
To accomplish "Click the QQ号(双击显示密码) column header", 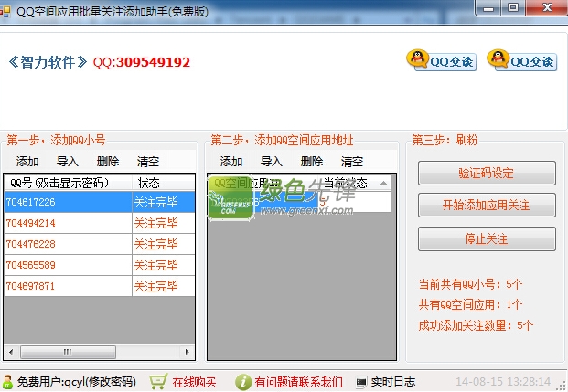I will [x=68, y=183].
